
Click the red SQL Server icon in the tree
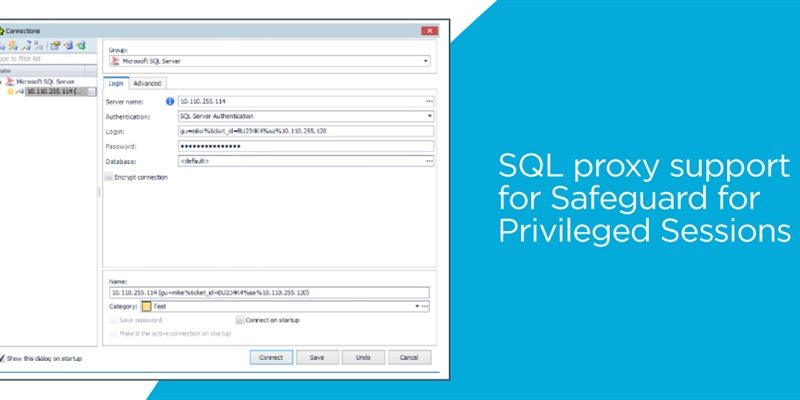point(10,82)
